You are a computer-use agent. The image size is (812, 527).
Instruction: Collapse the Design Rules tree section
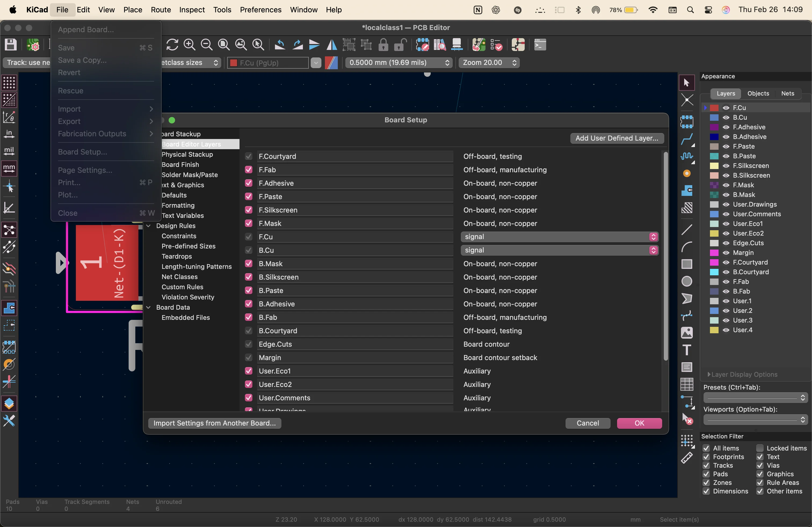coord(148,226)
